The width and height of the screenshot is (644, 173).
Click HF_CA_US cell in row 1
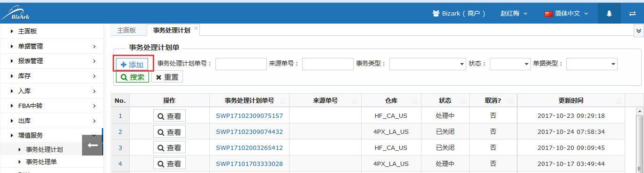tap(391, 115)
